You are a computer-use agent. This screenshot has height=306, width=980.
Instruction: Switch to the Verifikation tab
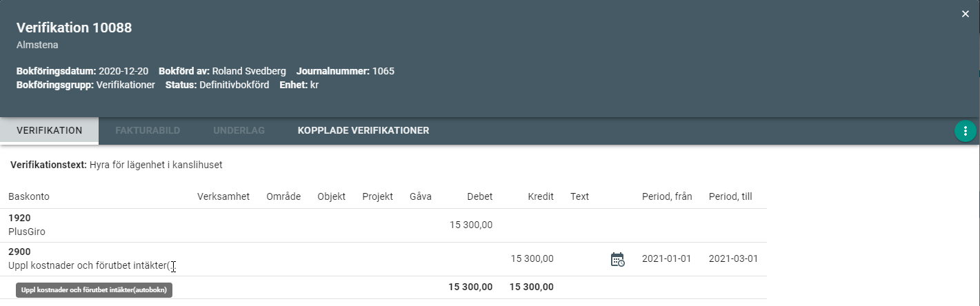click(x=50, y=130)
